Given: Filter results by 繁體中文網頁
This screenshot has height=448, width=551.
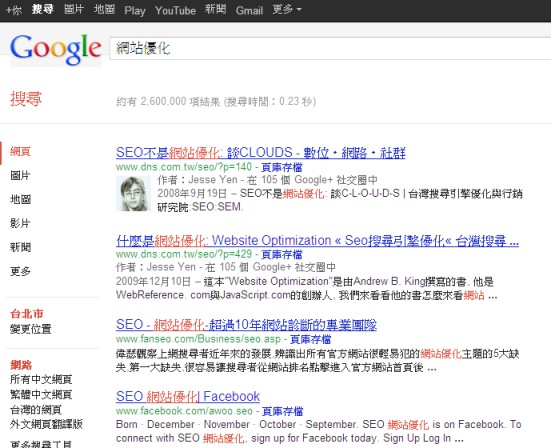Looking at the screenshot, I should click(x=41, y=394).
